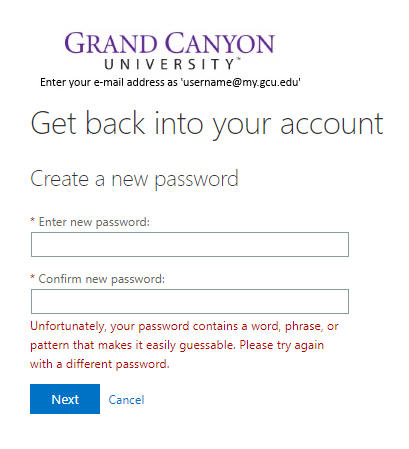Click the 'Create a new password' subheading
The height and width of the screenshot is (449, 409).
tap(135, 179)
